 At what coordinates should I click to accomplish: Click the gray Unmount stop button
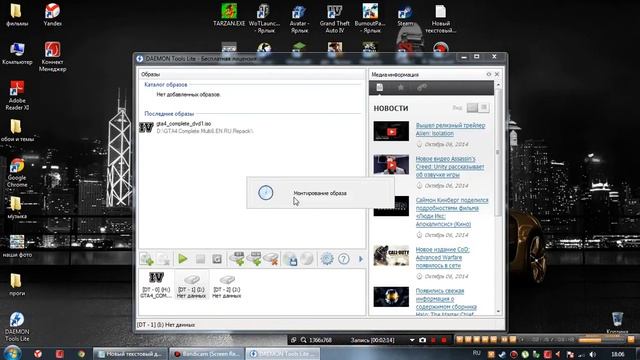point(200,259)
